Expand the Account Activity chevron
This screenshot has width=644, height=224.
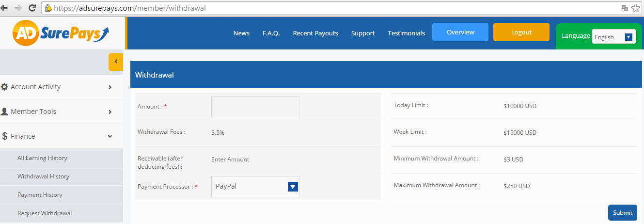[x=110, y=87]
